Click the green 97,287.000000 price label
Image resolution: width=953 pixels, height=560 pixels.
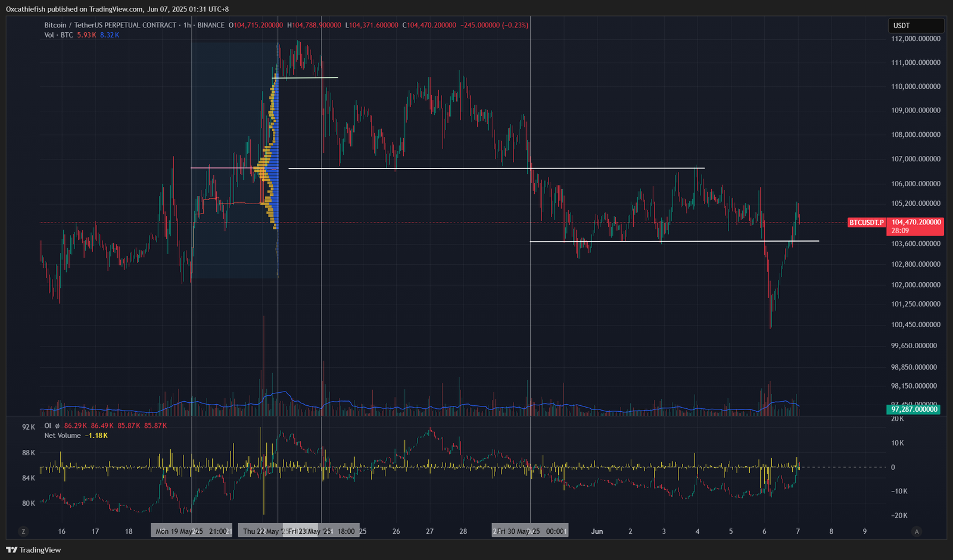(914, 409)
